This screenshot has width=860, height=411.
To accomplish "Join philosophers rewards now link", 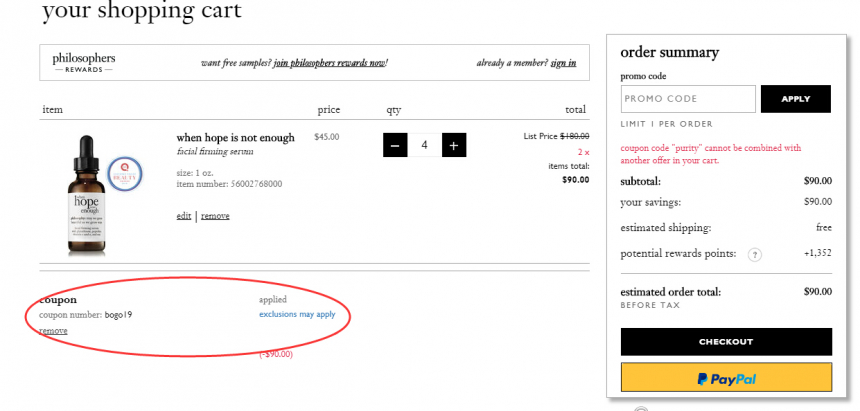I will coord(330,63).
